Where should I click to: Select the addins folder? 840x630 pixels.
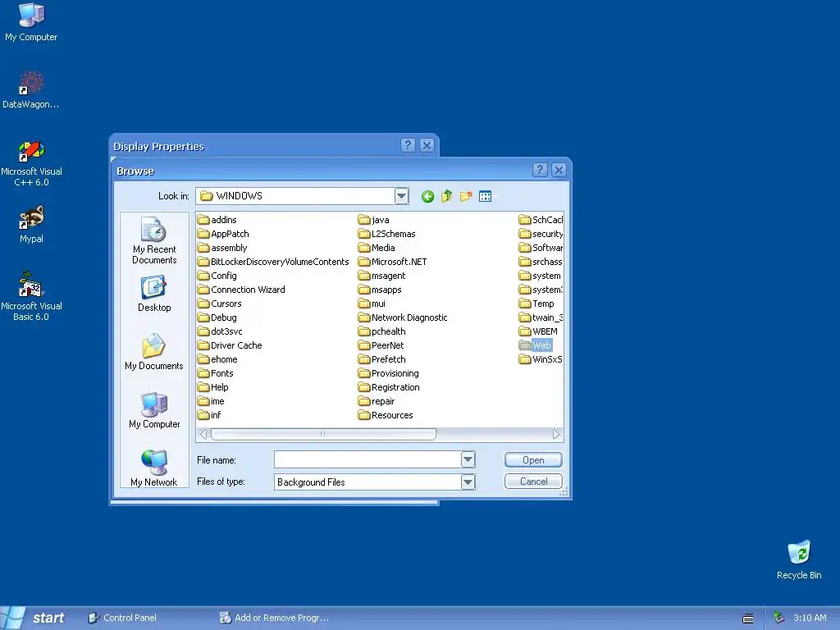[217, 220]
